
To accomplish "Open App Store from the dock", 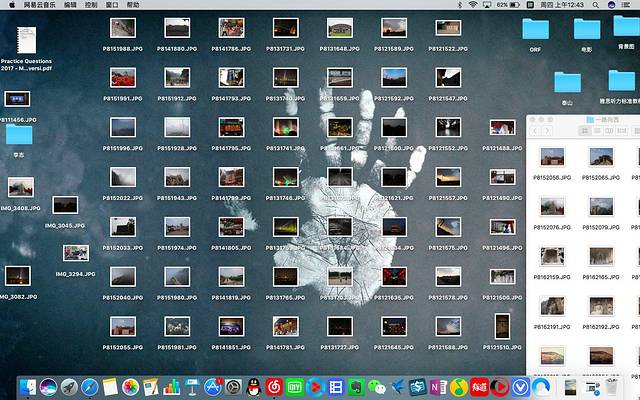I will [212, 386].
